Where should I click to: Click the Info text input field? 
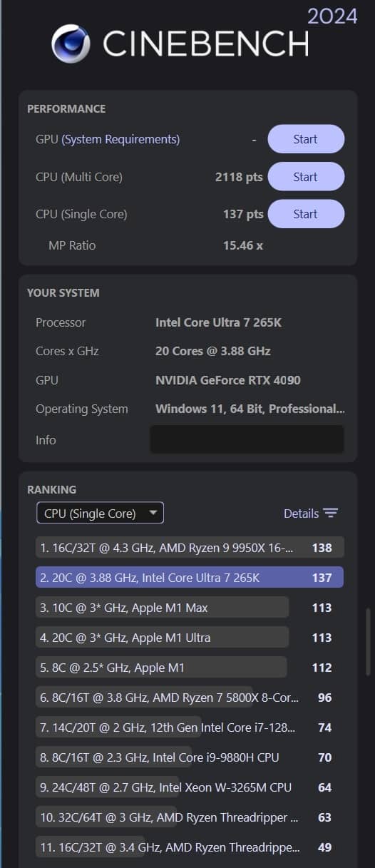[x=247, y=439]
